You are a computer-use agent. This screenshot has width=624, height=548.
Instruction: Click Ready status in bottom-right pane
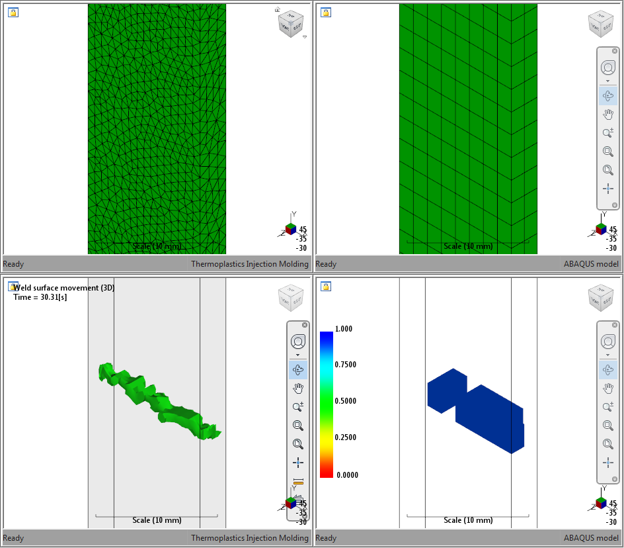pyautogui.click(x=326, y=538)
